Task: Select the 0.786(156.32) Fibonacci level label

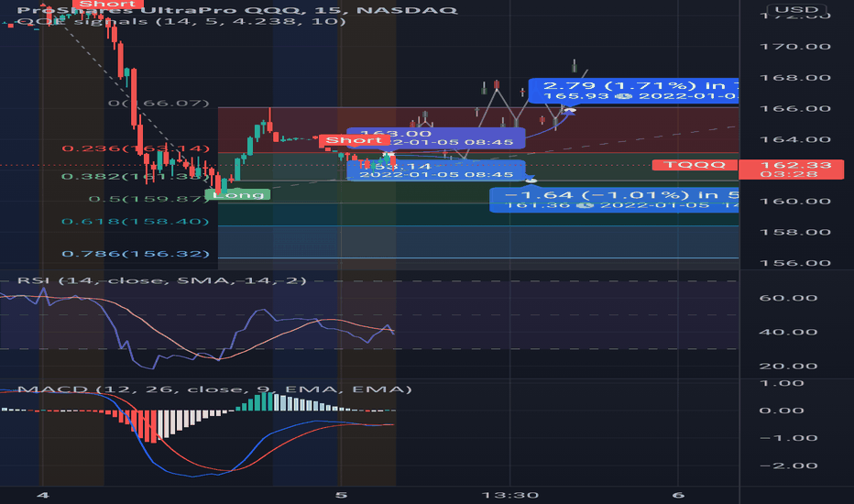Action: point(136,254)
